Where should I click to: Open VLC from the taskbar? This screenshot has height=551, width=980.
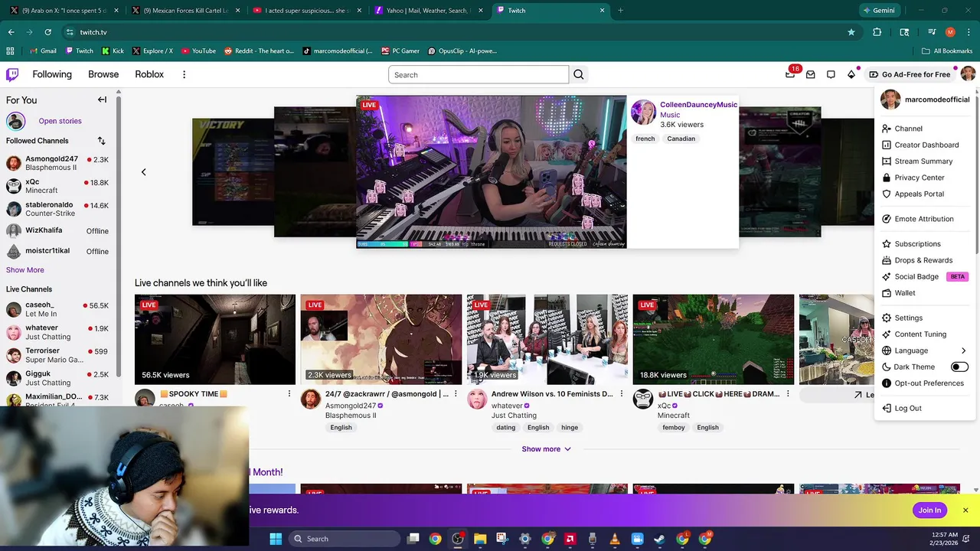[x=614, y=539]
